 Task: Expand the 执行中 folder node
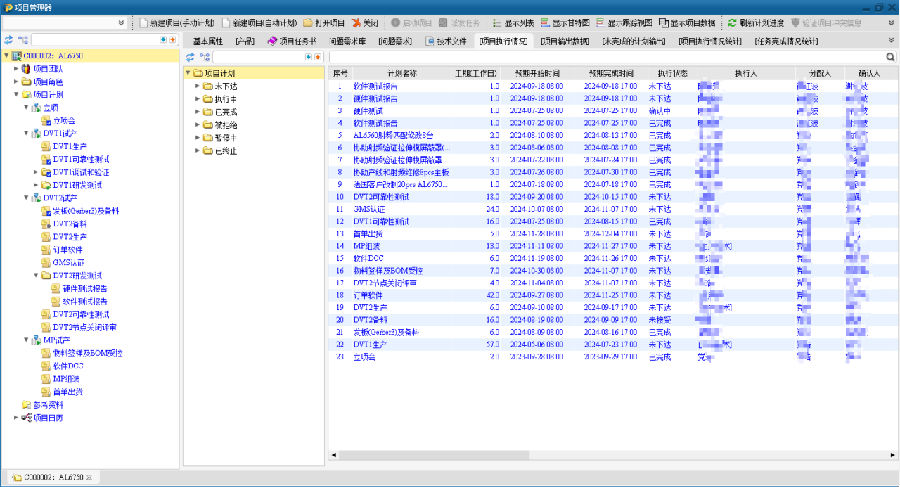point(197,99)
